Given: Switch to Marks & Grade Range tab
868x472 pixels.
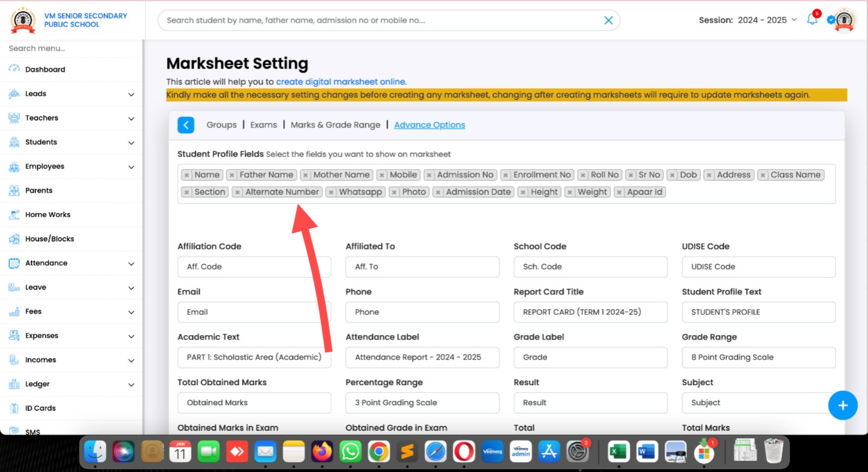Looking at the screenshot, I should (335, 125).
